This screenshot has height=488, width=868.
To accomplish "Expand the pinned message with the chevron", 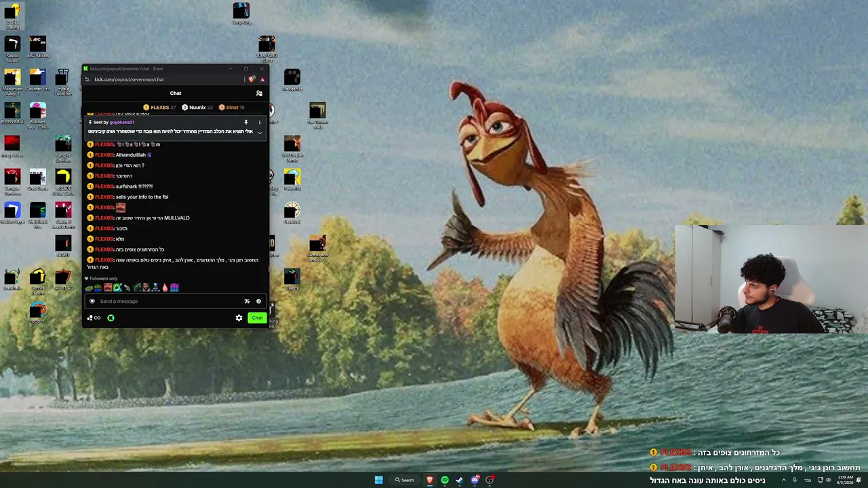I will click(259, 132).
